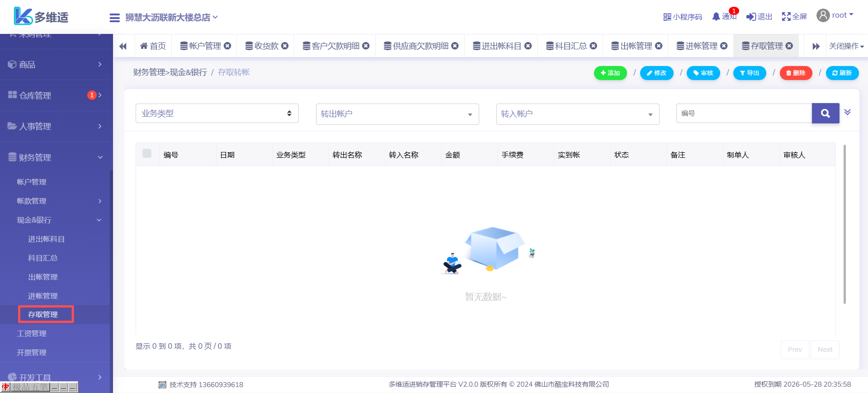Toggle the select-all checkbox in table header
Image resolution: width=868 pixels, height=393 pixels.
pos(147,153)
